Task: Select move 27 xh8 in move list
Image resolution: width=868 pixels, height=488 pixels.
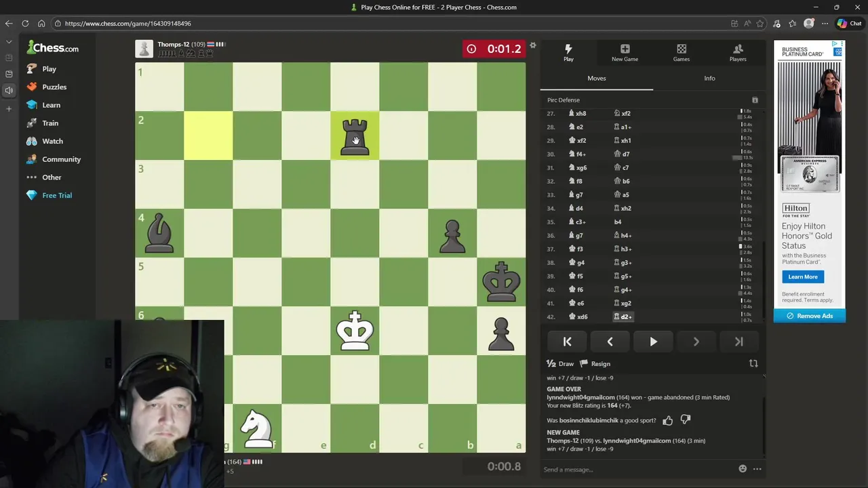Action: point(577,113)
